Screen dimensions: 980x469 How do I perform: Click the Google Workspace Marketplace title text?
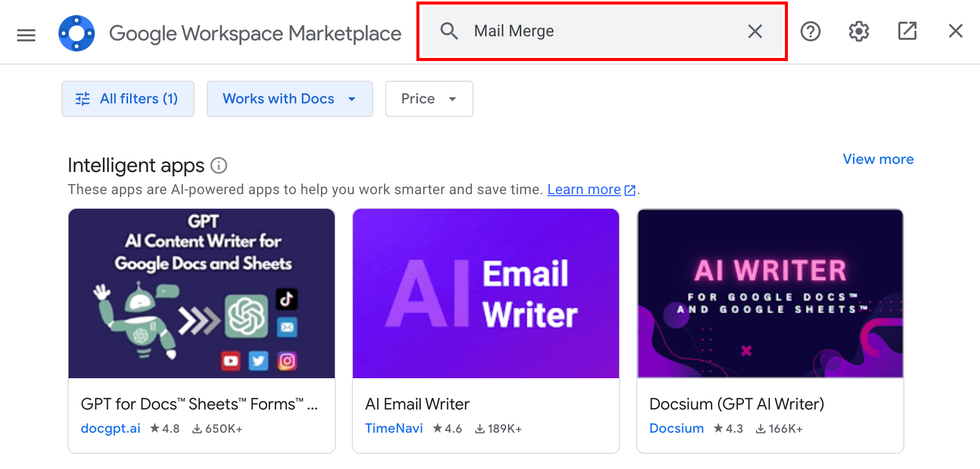(x=255, y=34)
